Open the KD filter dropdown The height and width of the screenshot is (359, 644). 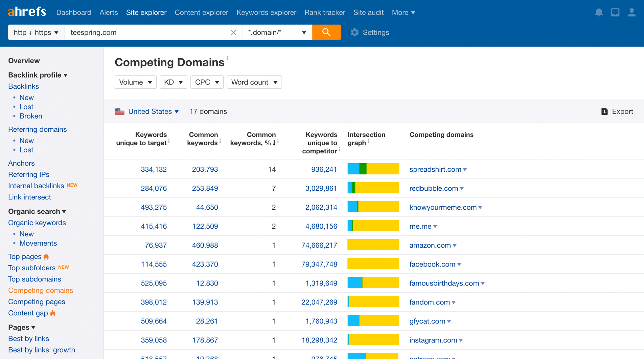tap(173, 82)
